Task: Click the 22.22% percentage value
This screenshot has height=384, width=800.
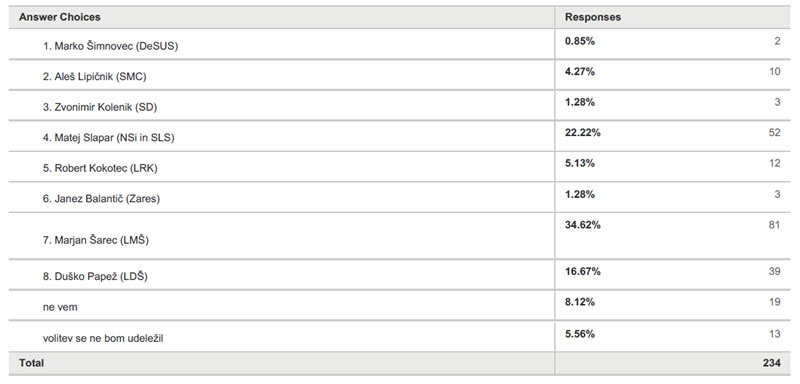Action: [583, 133]
